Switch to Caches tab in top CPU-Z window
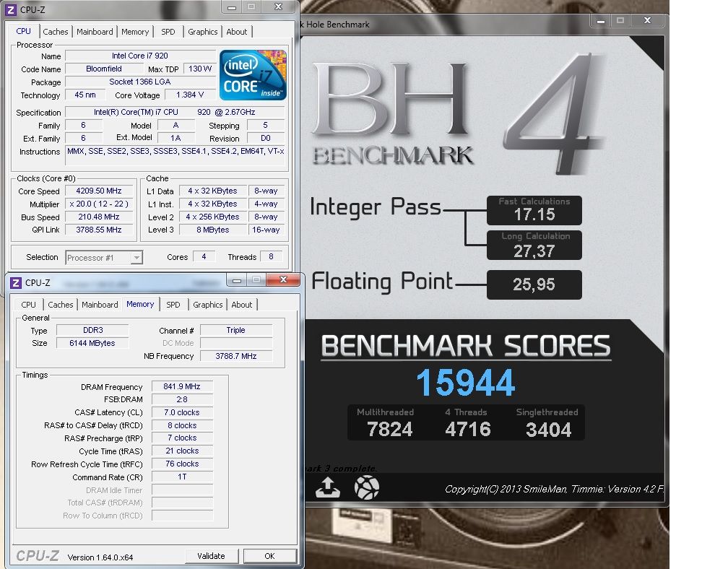 point(55,32)
